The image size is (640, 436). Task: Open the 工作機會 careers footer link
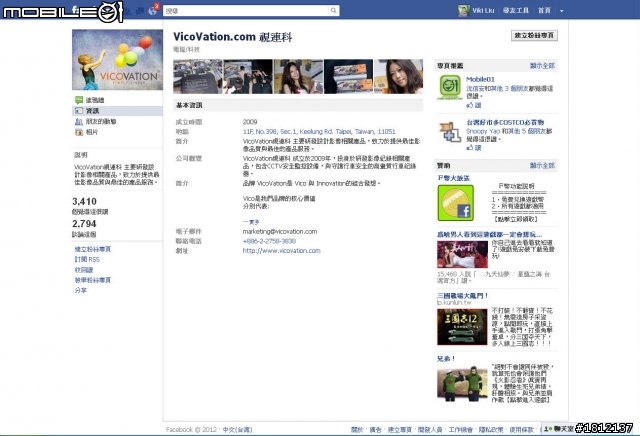(461, 429)
